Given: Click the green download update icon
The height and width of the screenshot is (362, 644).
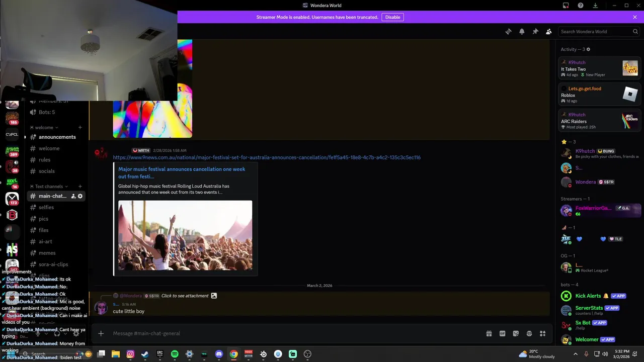Looking at the screenshot, I should tap(595, 6).
